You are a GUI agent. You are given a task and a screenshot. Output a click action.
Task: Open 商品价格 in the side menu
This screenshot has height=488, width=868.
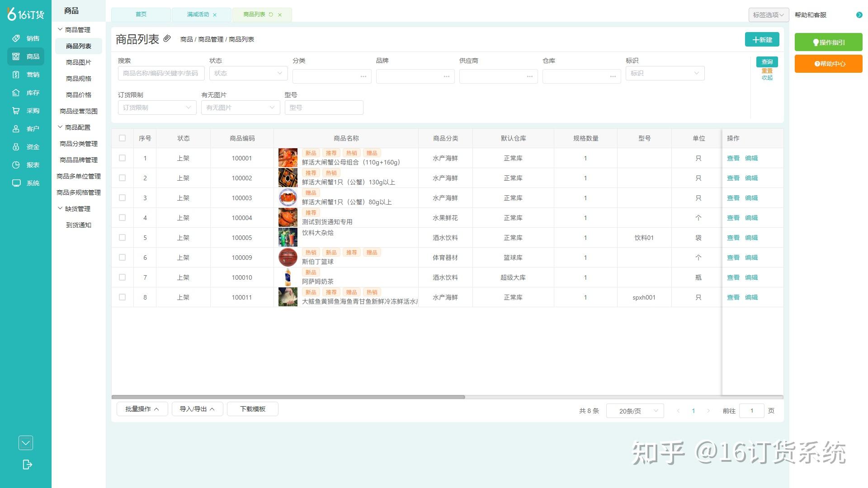click(x=79, y=95)
